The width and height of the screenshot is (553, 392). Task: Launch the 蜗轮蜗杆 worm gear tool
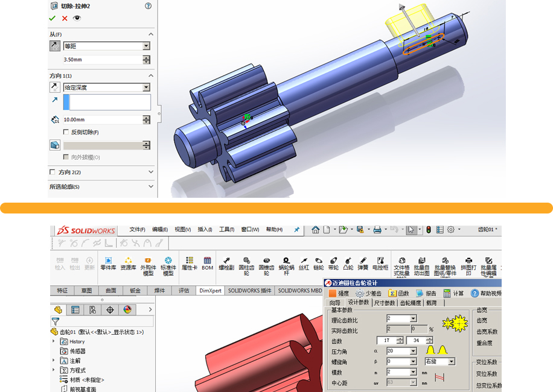pyautogui.click(x=286, y=266)
